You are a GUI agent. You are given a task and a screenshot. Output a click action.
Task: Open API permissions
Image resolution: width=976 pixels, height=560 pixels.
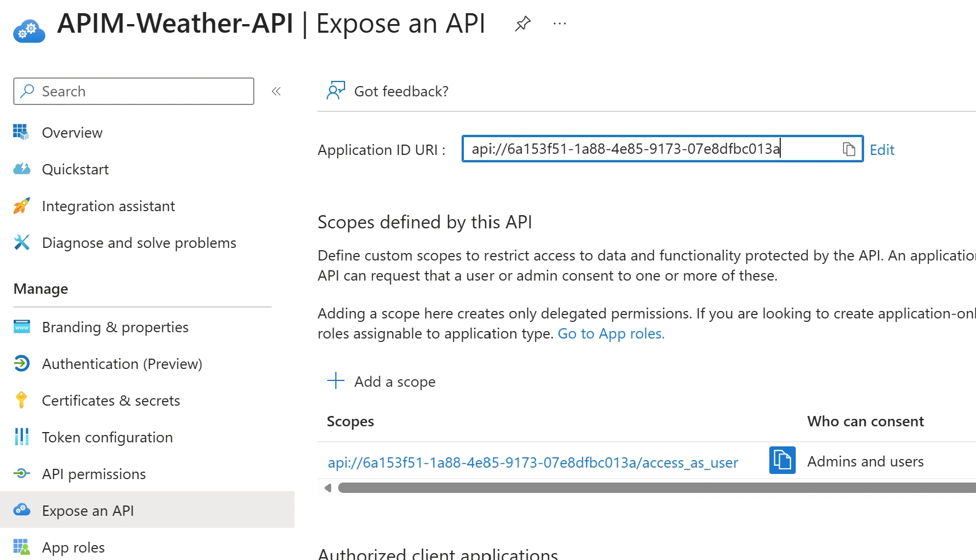click(x=94, y=474)
